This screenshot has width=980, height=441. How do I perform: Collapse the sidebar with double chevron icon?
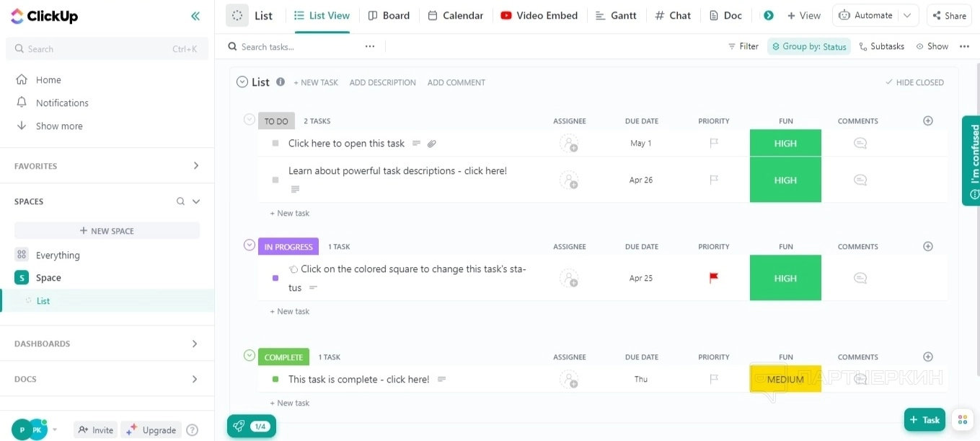[195, 16]
